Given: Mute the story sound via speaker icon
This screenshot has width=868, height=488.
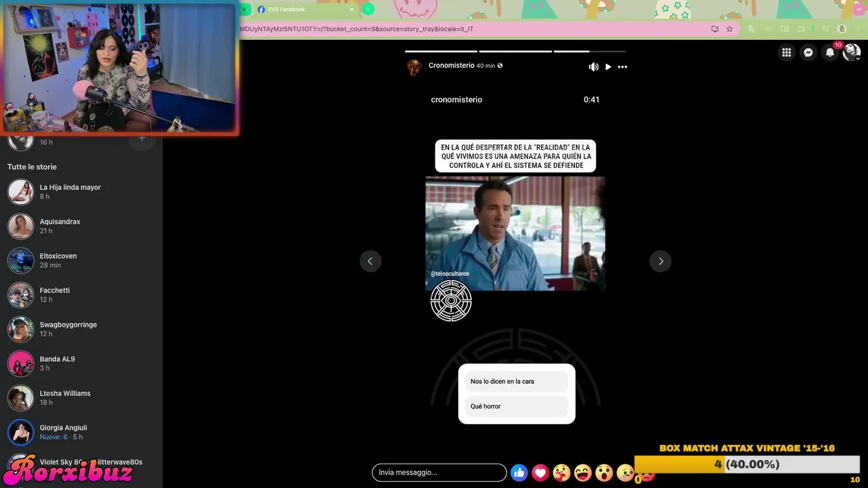Looking at the screenshot, I should pyautogui.click(x=593, y=66).
